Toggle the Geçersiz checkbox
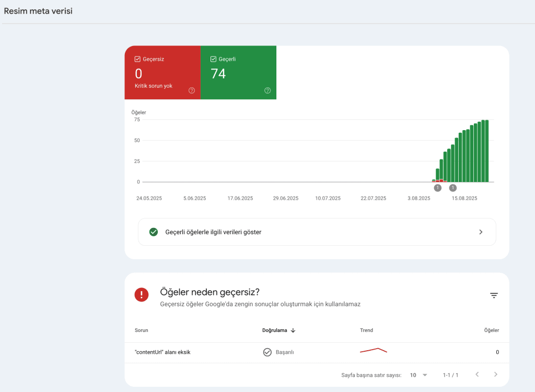The image size is (535, 392). (137, 60)
